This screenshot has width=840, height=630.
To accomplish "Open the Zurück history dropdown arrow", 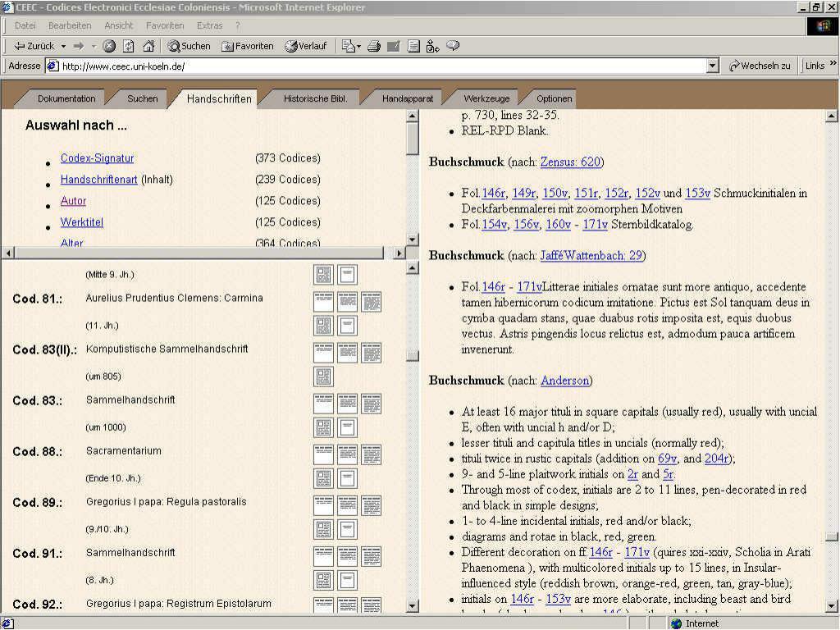I will click(x=63, y=46).
